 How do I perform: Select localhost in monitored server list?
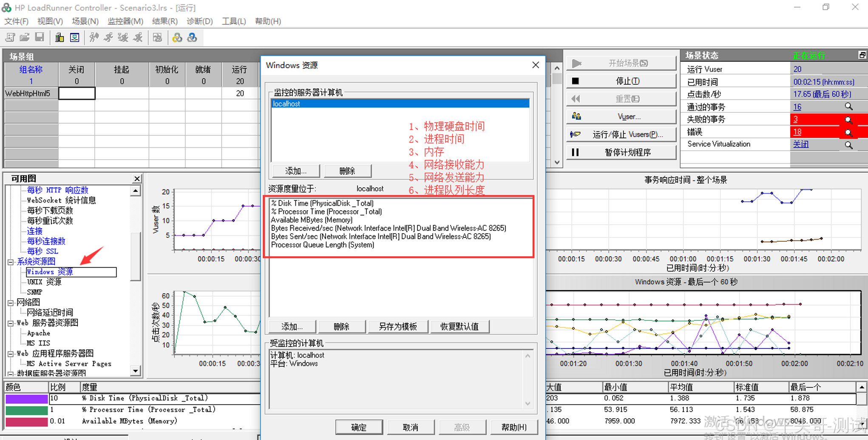pos(400,103)
